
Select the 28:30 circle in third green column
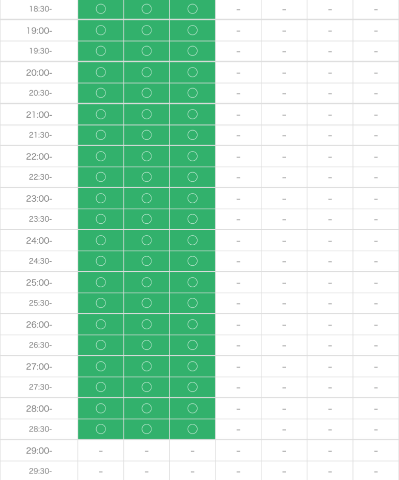192,429
